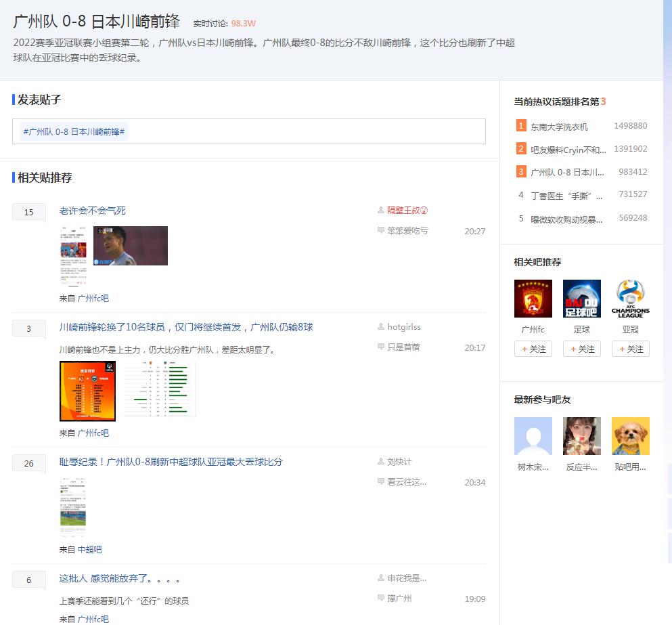The width and height of the screenshot is (672, 625).
Task: Follow the 亚冠 bar
Action: click(631, 349)
